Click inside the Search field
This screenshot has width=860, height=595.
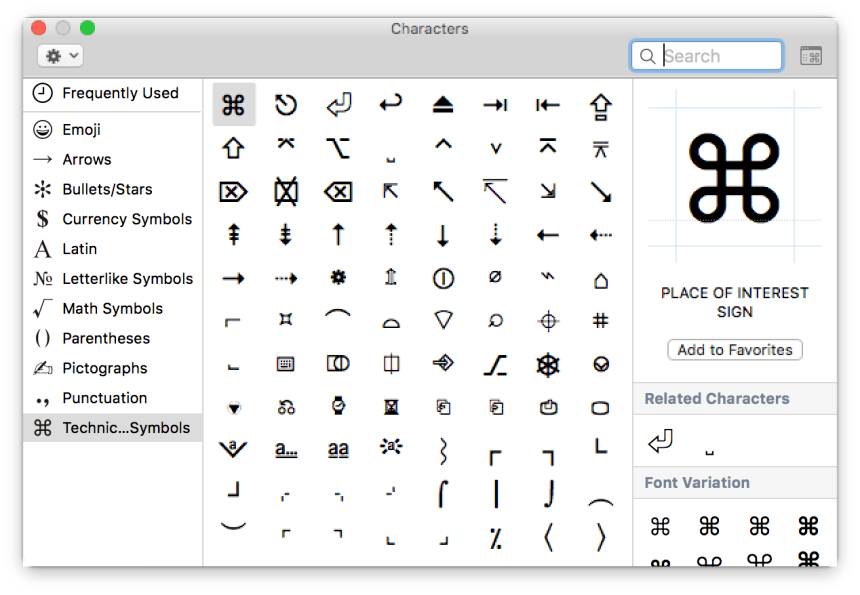coord(710,56)
